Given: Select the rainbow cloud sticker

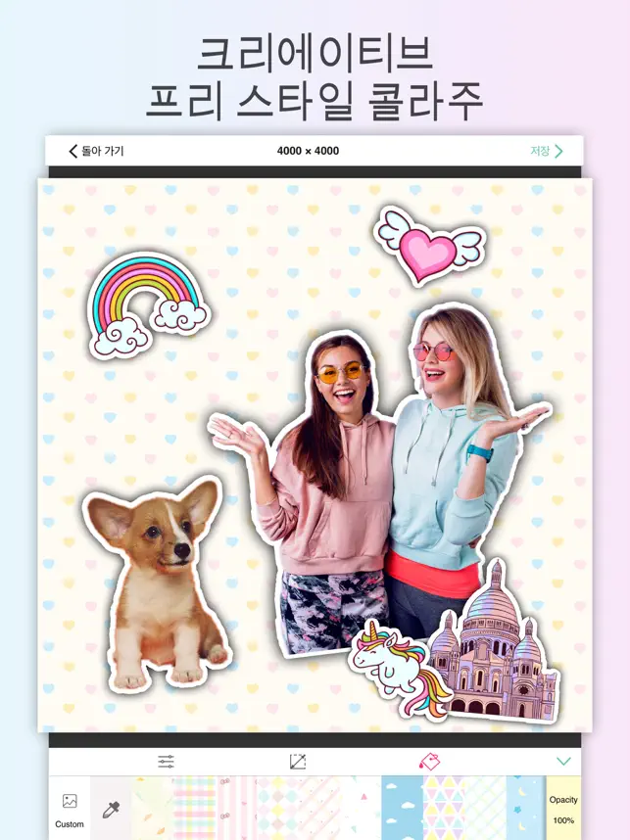Looking at the screenshot, I should (x=147, y=305).
